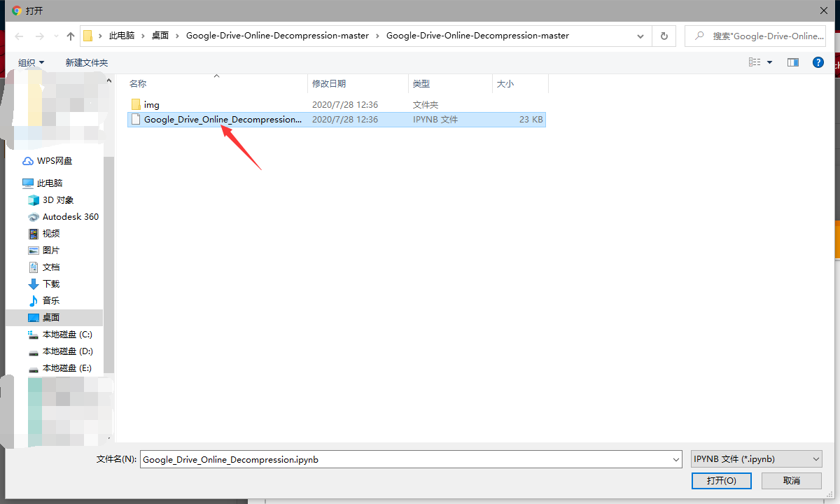Viewport: 840px width, 504px height.
Task: Click the 图片 pictures icon
Action: click(x=34, y=250)
